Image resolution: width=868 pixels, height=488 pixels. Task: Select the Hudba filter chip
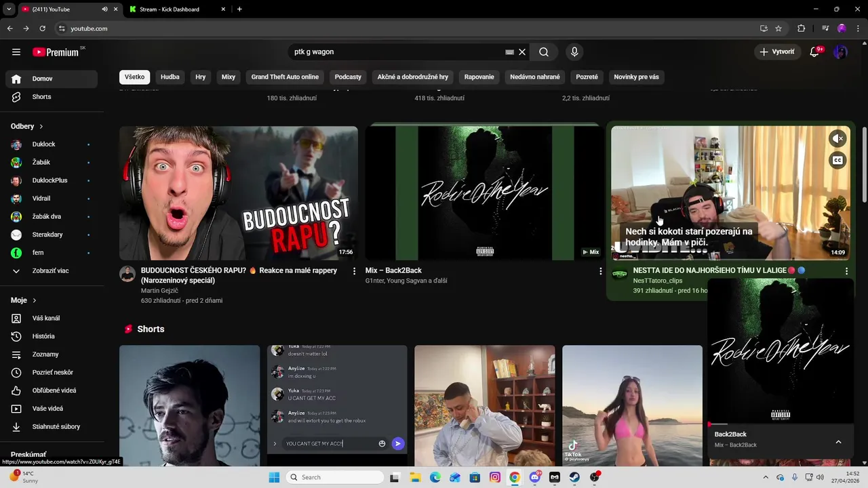point(170,77)
